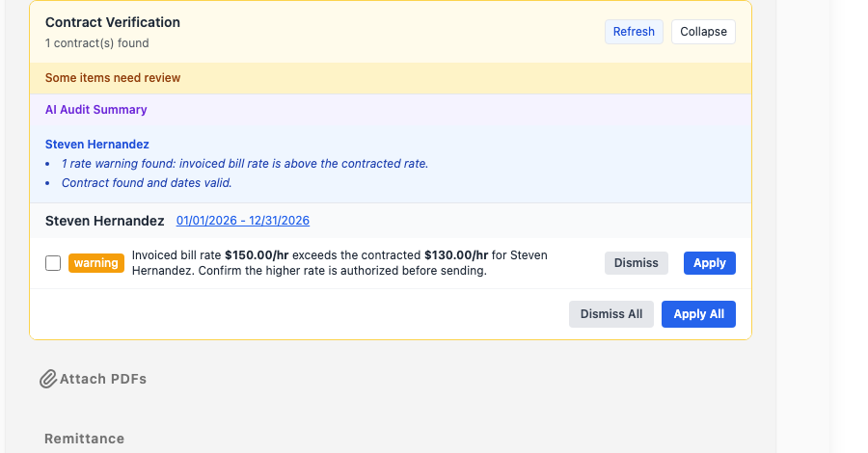Click Dismiss All warnings

pyautogui.click(x=611, y=314)
